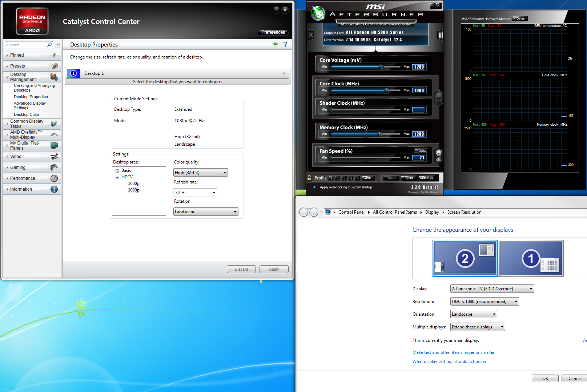
Task: Open the blue question mark help icon
Action: coord(285,44)
